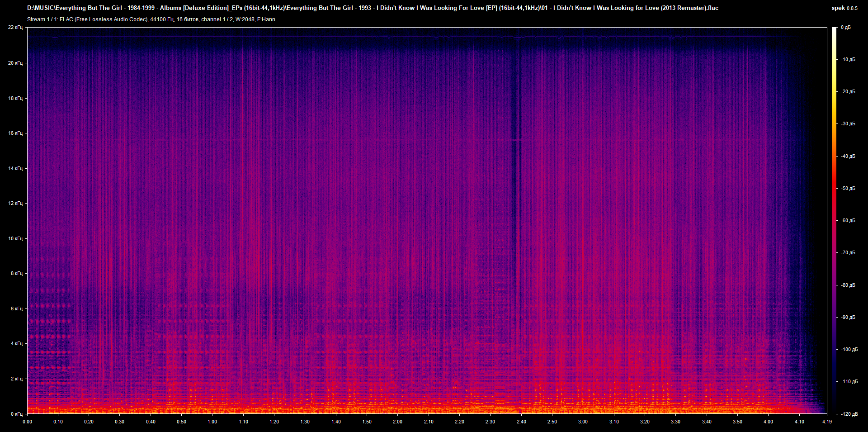
Task: Click the '10 кГц' frequency axis label
Action: tap(15, 238)
